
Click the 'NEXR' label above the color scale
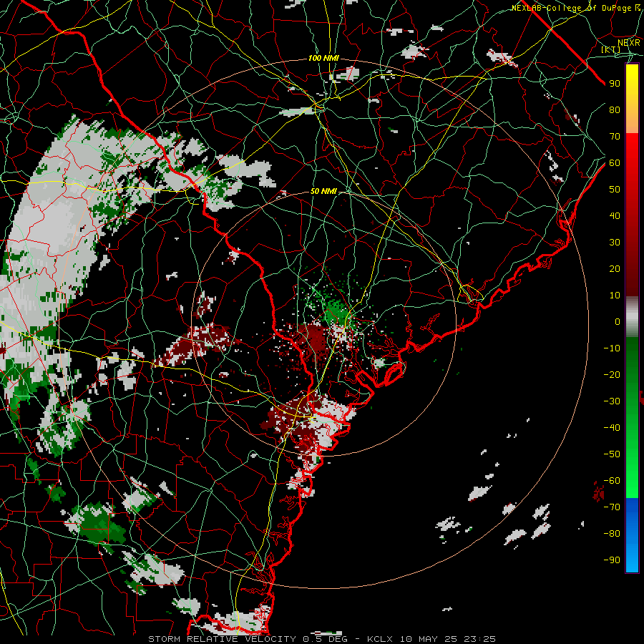click(629, 43)
